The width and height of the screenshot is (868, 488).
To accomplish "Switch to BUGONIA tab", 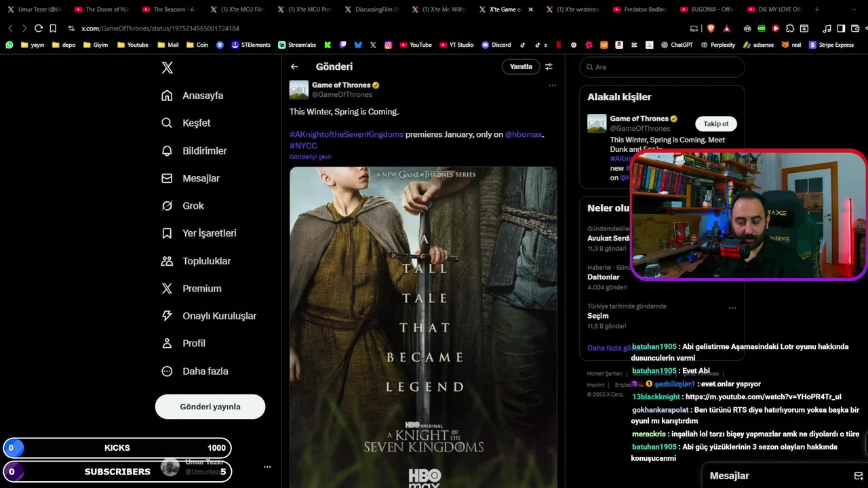I will (x=706, y=9).
